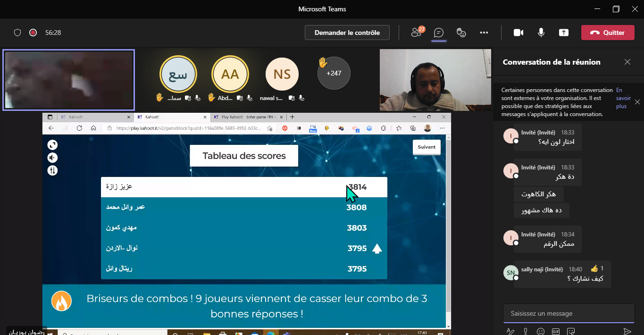Image resolution: width=644 pixels, height=335 pixels.
Task: Toggle the meeting chat panel icon
Action: 439,33
